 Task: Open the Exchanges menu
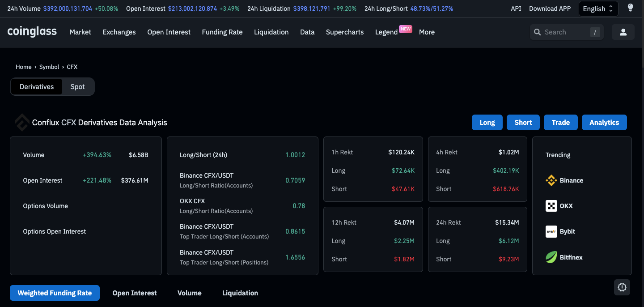click(119, 32)
